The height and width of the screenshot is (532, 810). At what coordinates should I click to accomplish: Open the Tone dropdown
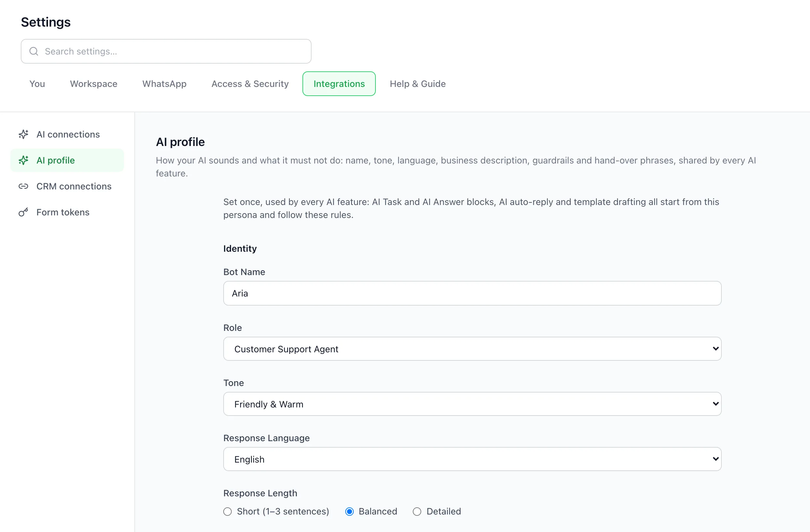[x=472, y=404]
